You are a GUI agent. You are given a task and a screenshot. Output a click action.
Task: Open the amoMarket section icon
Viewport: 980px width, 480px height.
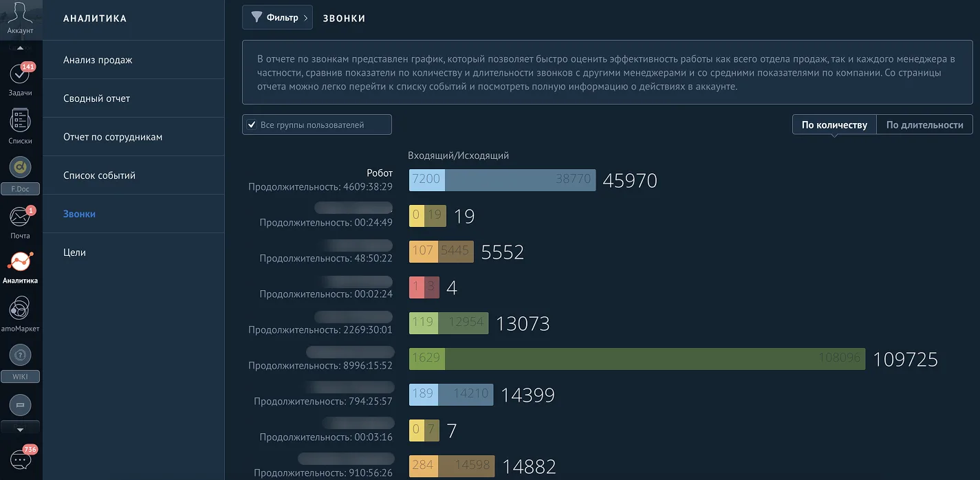coord(21,308)
